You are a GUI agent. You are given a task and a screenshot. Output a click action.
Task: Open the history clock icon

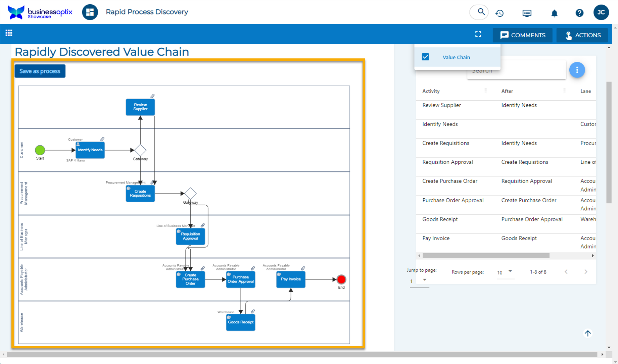[500, 13]
